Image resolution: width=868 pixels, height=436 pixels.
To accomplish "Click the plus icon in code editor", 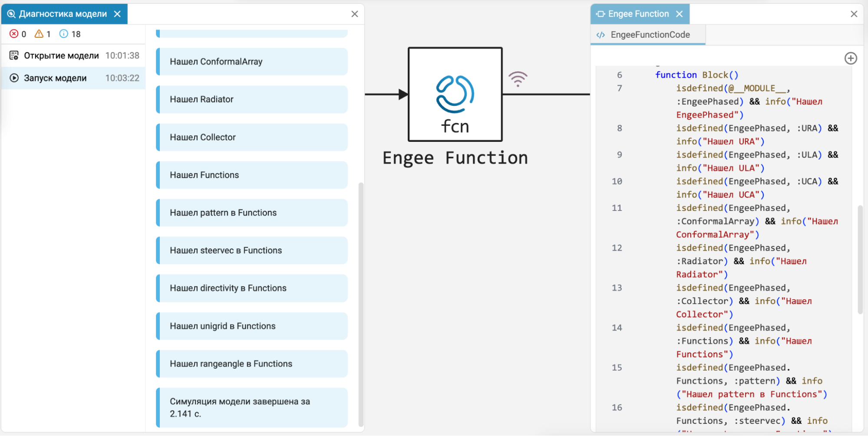I will (x=851, y=58).
